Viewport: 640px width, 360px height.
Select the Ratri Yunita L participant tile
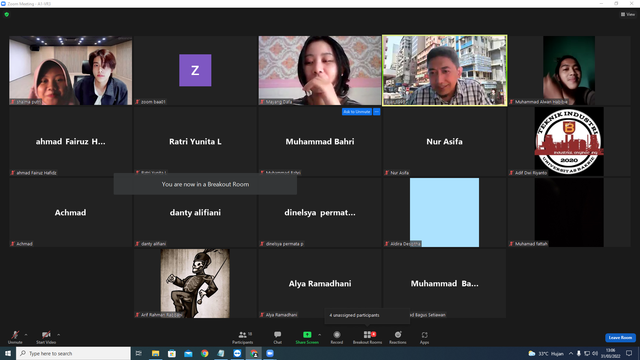click(195, 141)
